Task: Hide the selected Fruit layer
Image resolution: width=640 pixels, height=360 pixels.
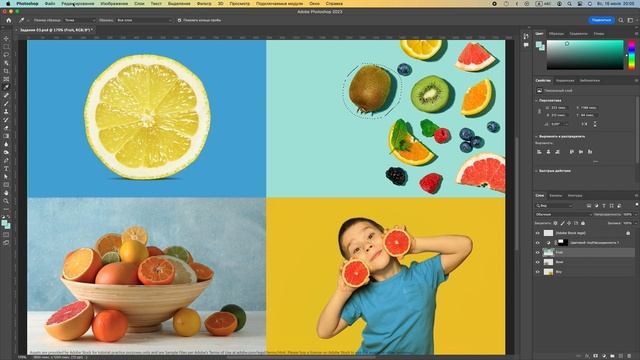Action: pyautogui.click(x=538, y=253)
